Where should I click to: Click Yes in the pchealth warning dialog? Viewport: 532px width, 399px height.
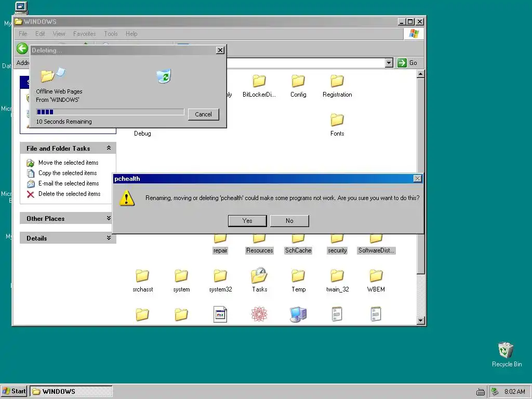point(247,221)
